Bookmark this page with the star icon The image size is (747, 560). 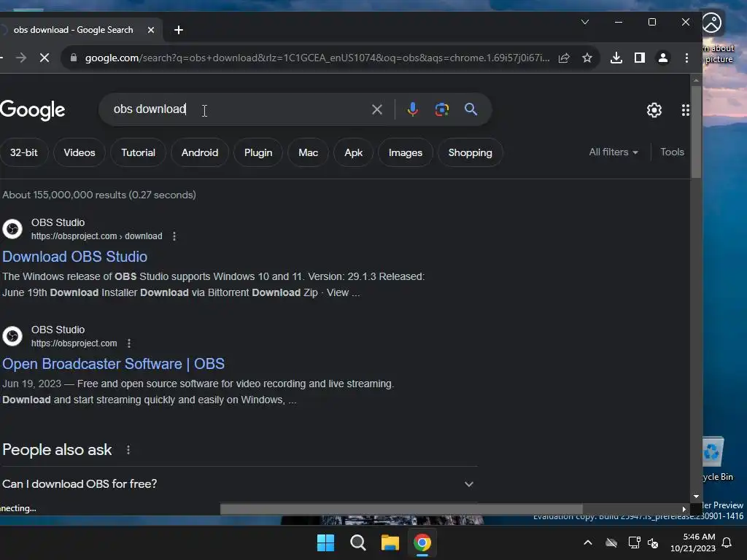pos(587,58)
